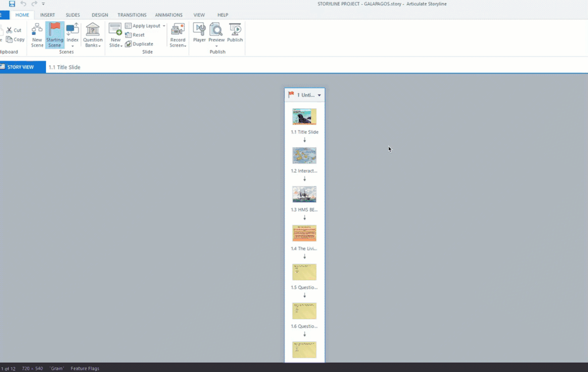
Task: Click the Cut scissors button
Action: (x=14, y=30)
